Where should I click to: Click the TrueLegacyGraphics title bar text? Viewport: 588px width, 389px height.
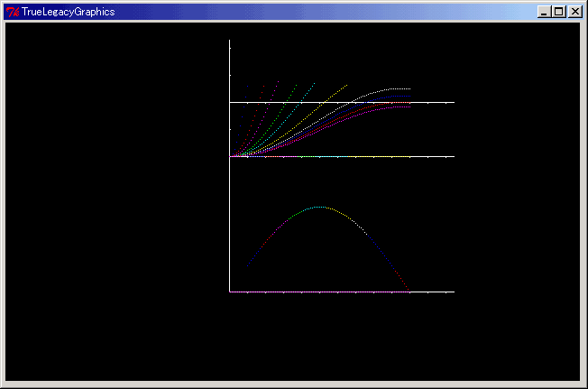pos(69,12)
